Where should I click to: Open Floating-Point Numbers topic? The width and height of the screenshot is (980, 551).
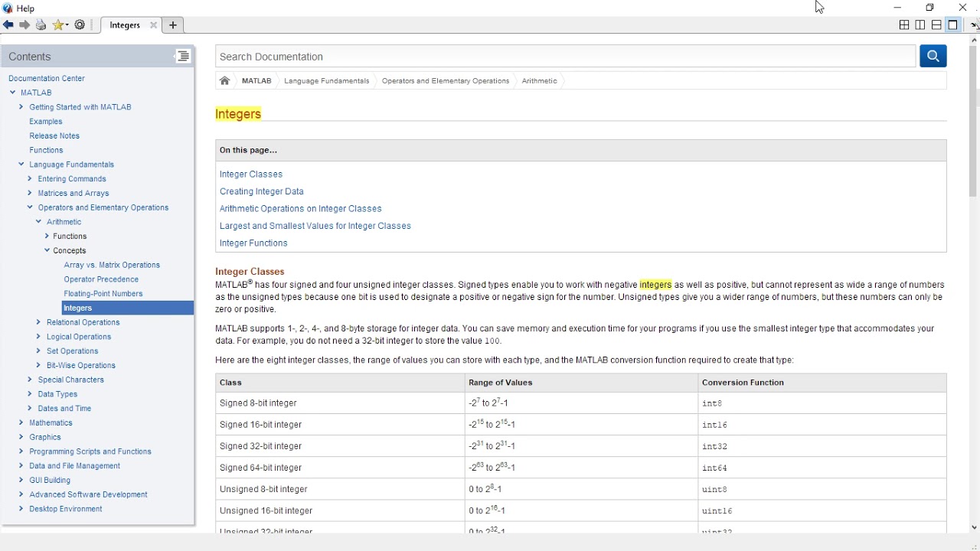pyautogui.click(x=103, y=294)
